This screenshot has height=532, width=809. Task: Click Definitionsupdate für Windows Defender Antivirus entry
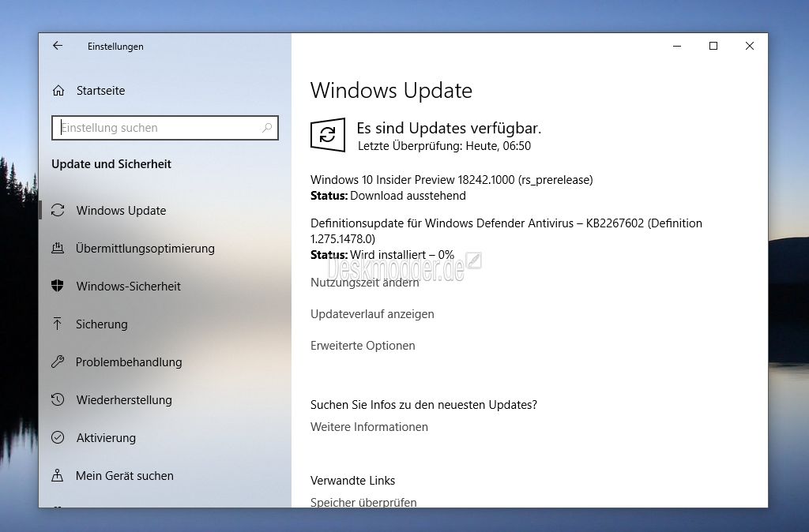pyautogui.click(x=506, y=231)
